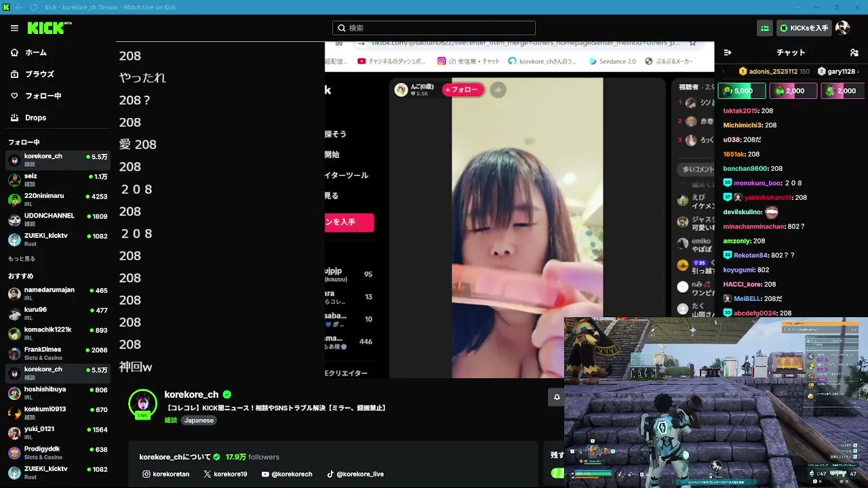This screenshot has width=868, height=488.
Task: Click the username Michimichi3 in chat
Action: (743, 125)
